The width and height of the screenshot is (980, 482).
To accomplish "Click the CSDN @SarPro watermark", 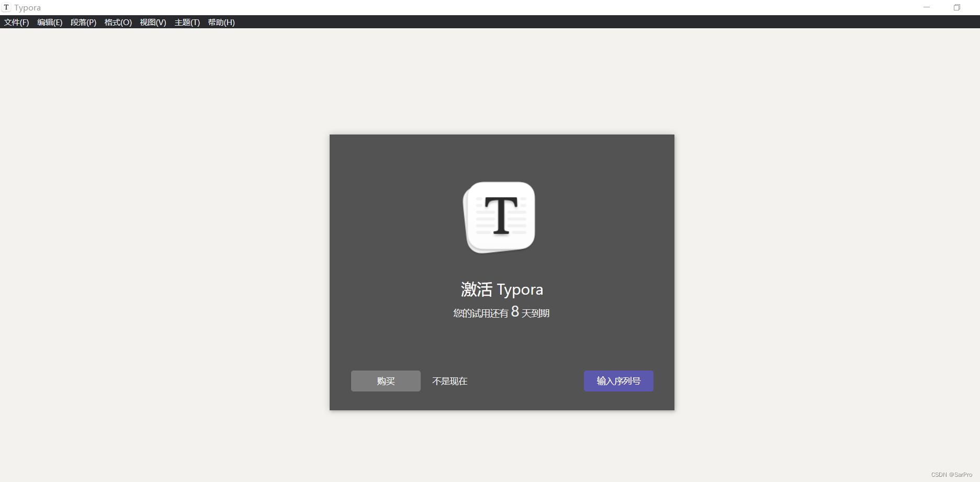I will 951,475.
